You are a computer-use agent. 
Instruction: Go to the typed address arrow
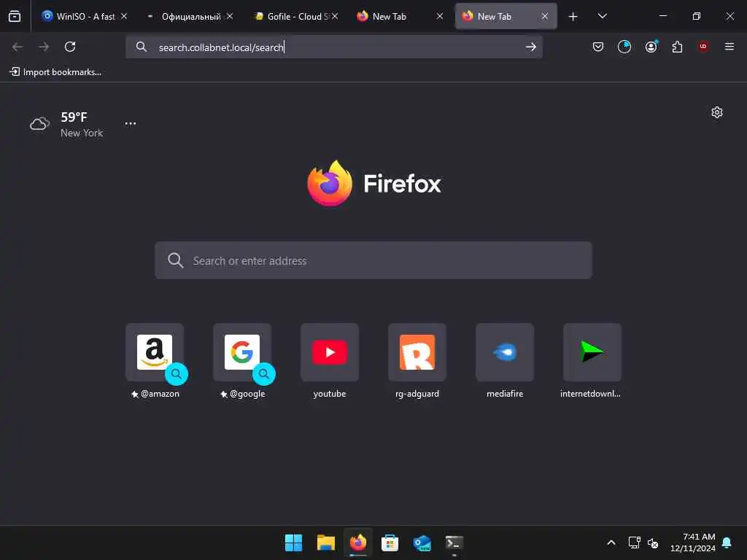pos(531,47)
